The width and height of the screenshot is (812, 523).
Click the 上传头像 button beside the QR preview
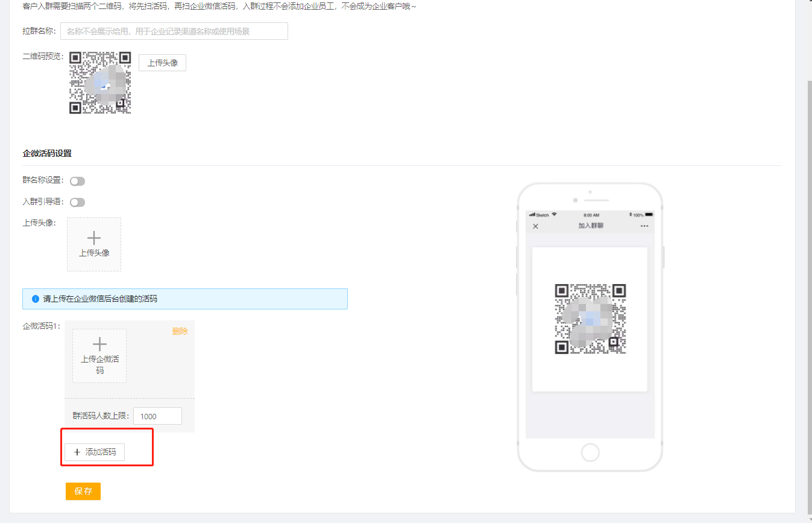[162, 63]
